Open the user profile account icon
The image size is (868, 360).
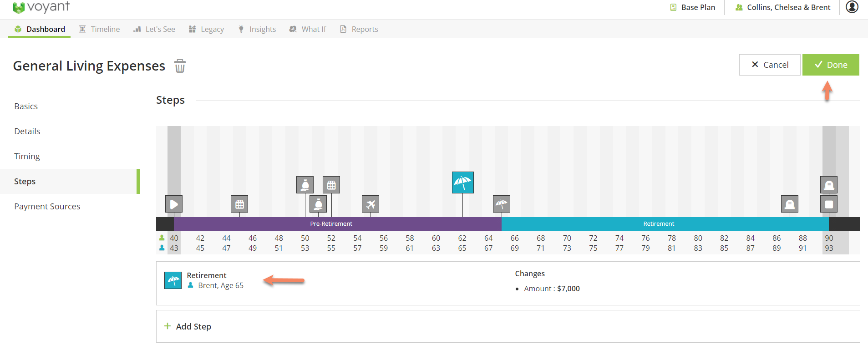(852, 7)
